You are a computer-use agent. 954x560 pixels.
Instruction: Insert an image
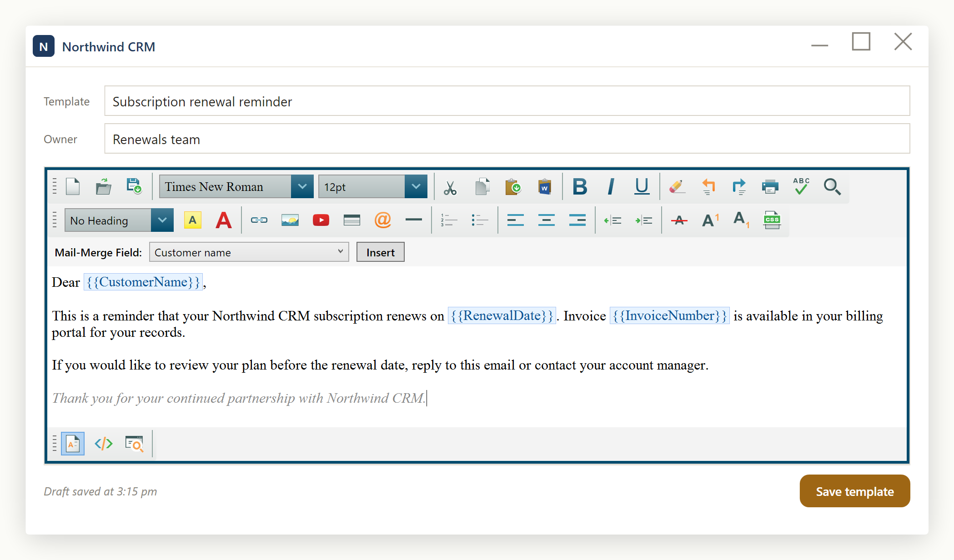[290, 220]
